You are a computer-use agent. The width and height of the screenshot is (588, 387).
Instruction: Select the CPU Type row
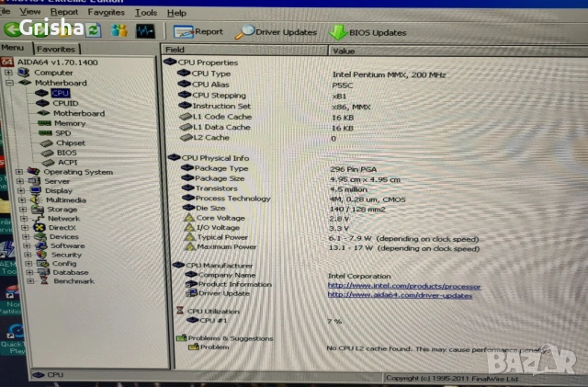click(311, 74)
